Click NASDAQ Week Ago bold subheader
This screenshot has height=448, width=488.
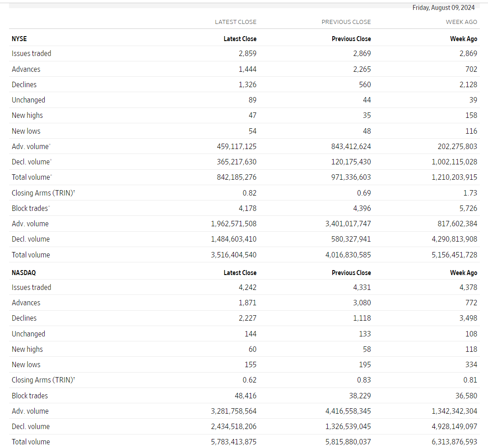(x=464, y=273)
